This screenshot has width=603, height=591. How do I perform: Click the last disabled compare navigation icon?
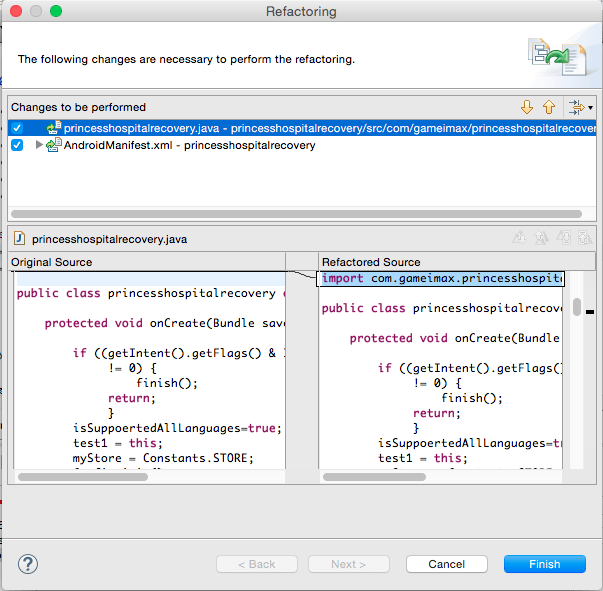click(585, 238)
